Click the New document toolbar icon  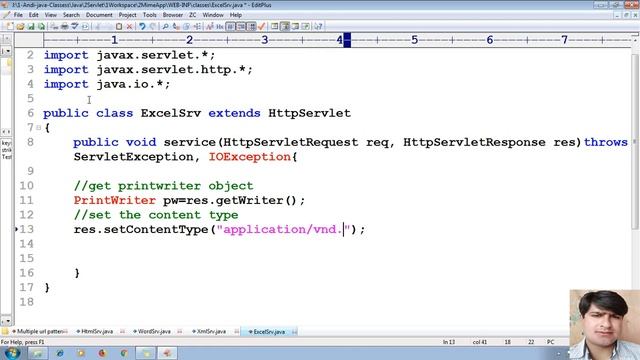pos(9,27)
